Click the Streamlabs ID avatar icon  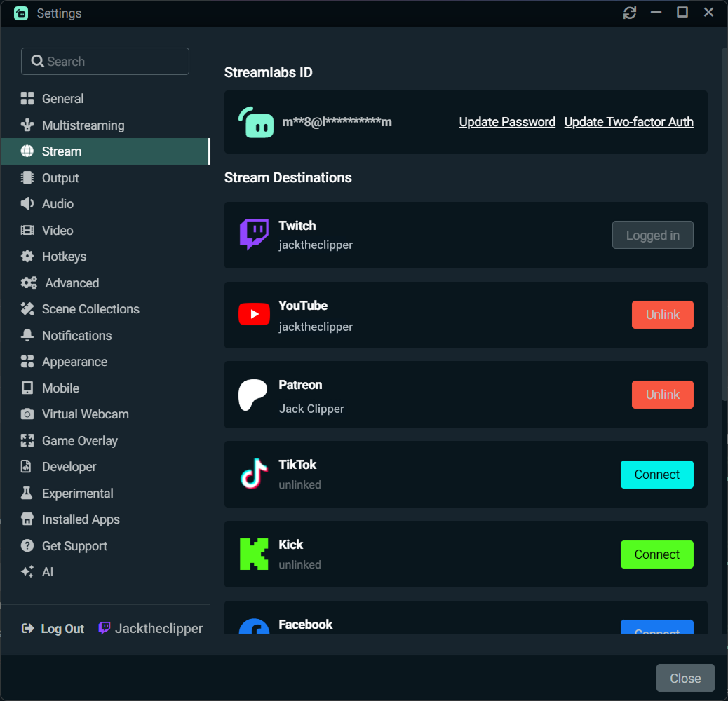tap(256, 122)
